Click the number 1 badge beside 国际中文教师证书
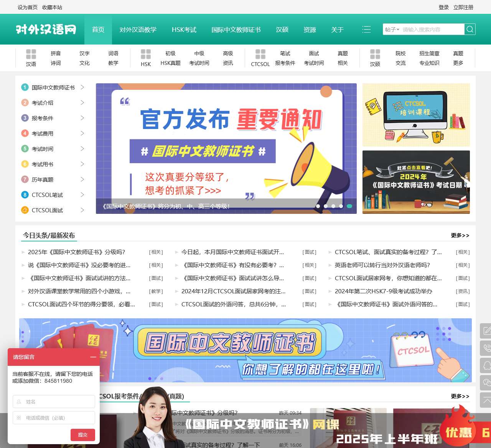 [x=25, y=87]
